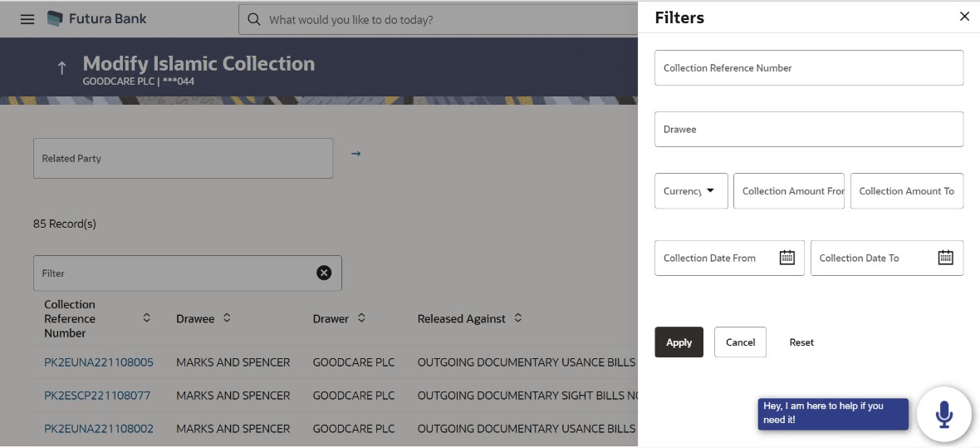This screenshot has height=448, width=980.
Task: Click the Related Party field
Action: (x=183, y=158)
